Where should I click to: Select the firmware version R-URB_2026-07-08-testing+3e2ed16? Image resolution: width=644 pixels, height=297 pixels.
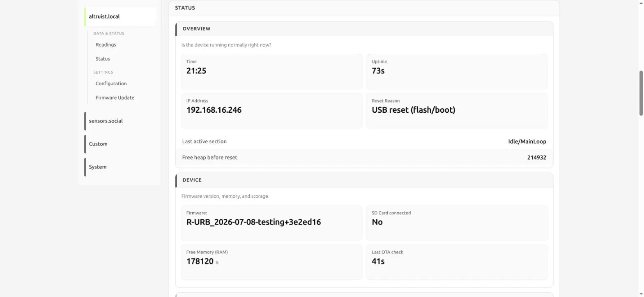pos(253,222)
